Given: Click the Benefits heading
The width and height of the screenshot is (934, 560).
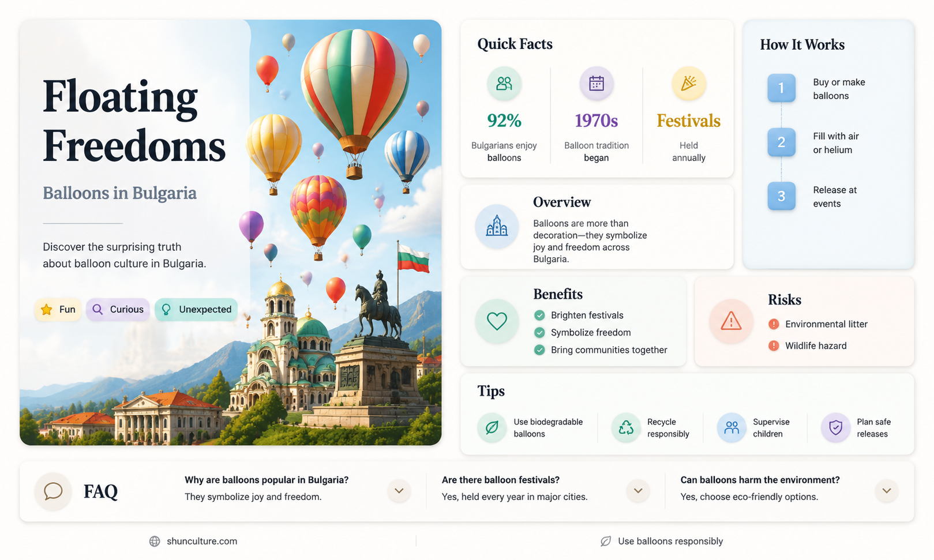Looking at the screenshot, I should click(558, 294).
